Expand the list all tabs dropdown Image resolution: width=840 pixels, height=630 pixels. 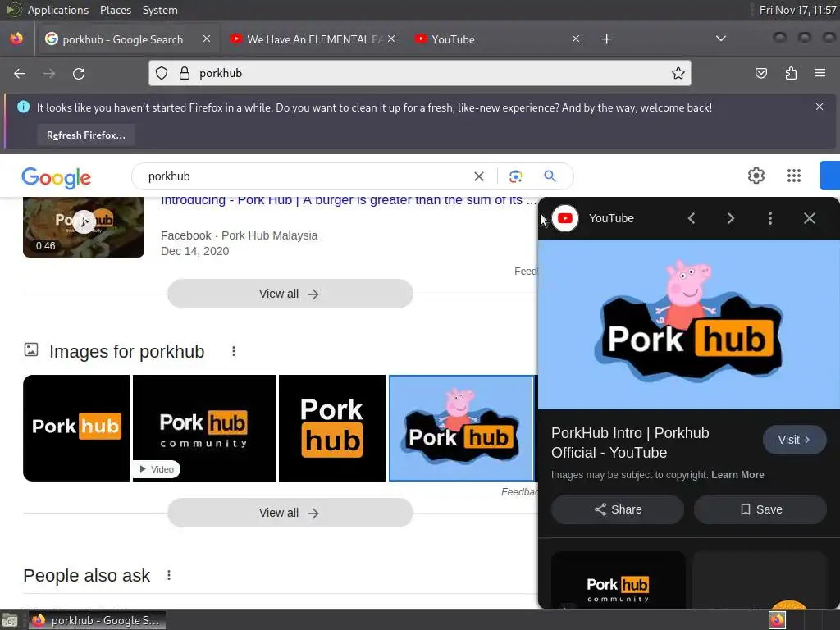click(721, 39)
